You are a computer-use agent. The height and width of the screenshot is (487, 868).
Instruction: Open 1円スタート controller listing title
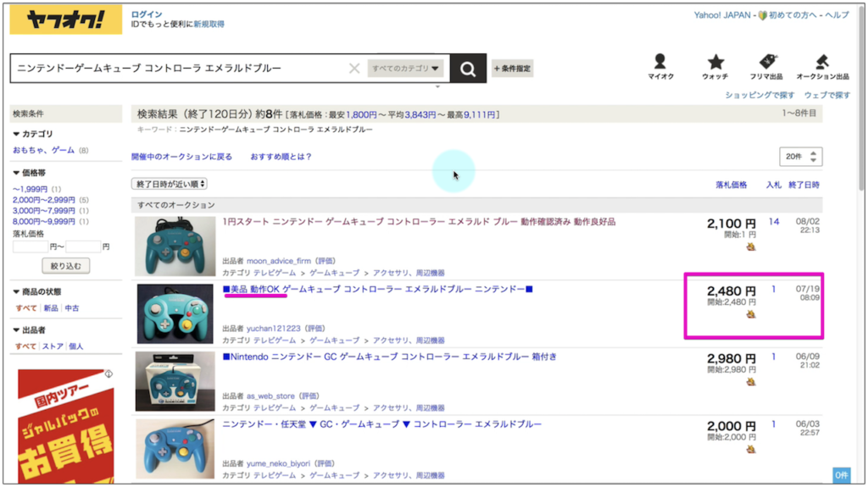[419, 222]
